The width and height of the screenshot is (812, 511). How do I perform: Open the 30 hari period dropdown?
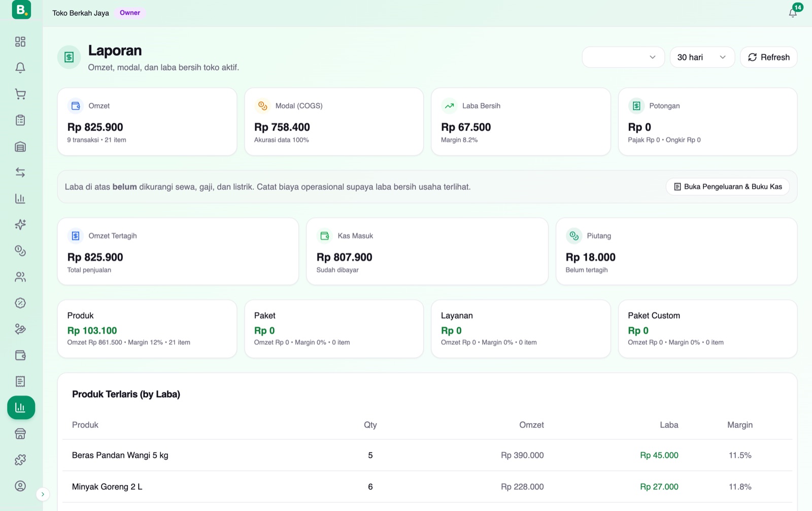(x=702, y=57)
